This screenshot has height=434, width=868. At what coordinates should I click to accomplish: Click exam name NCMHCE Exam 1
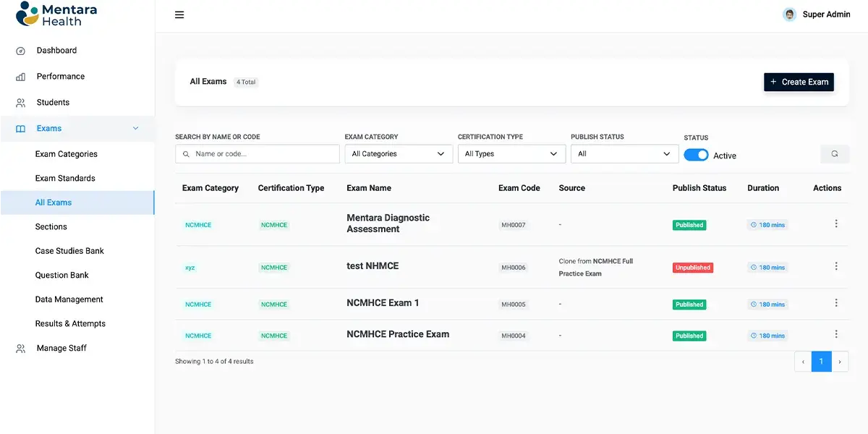(x=383, y=303)
